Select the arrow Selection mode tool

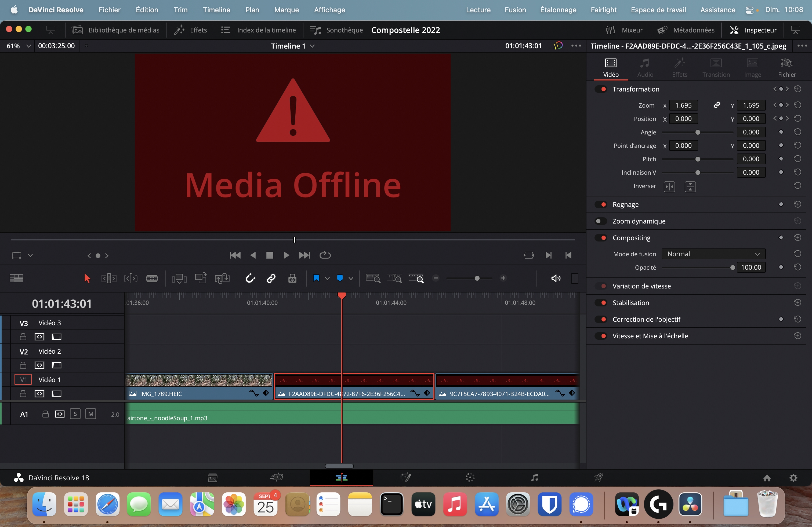(87, 279)
